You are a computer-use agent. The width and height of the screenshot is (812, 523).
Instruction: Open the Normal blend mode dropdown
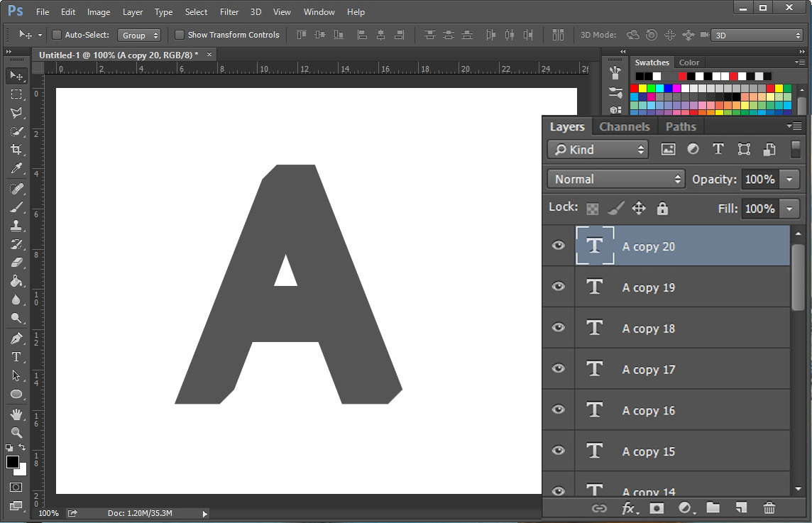615,179
